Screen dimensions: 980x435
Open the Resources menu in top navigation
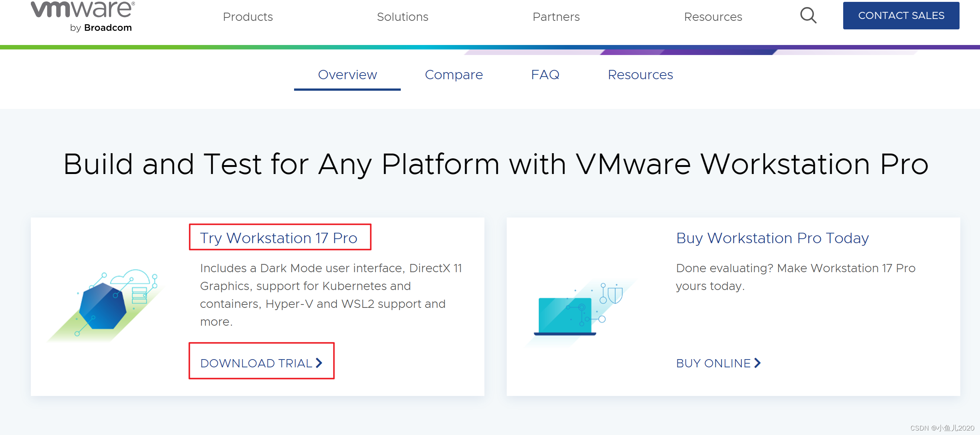pyautogui.click(x=713, y=17)
